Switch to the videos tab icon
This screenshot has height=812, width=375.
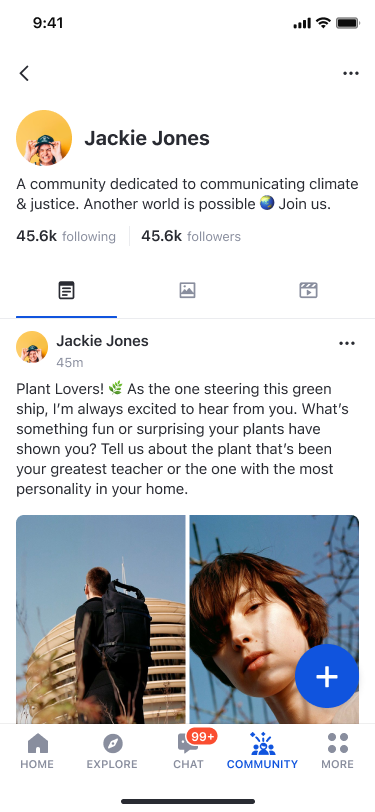[x=308, y=290]
